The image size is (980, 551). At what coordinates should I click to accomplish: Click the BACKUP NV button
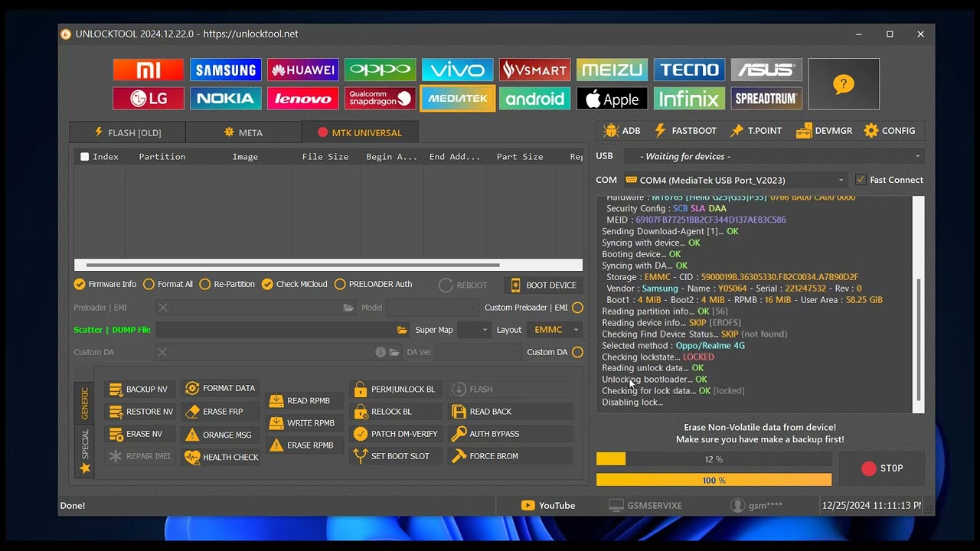[139, 390]
